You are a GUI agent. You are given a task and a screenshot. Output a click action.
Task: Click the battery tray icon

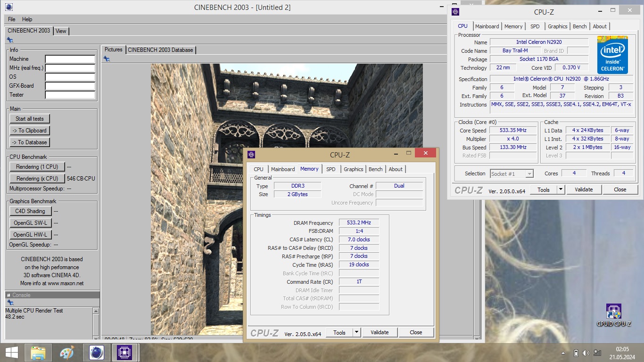(x=576, y=353)
